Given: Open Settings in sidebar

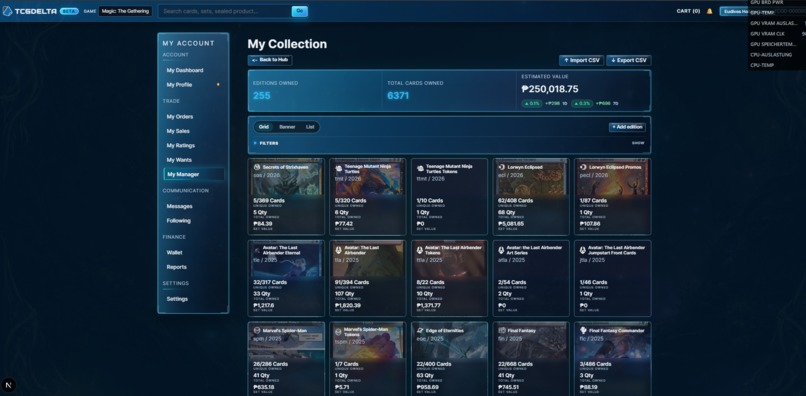Looking at the screenshot, I should tap(177, 299).
